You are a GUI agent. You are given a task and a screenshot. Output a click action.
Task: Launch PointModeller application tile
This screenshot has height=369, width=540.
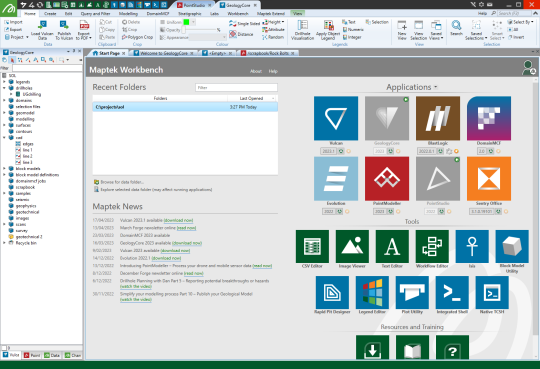pos(387,178)
